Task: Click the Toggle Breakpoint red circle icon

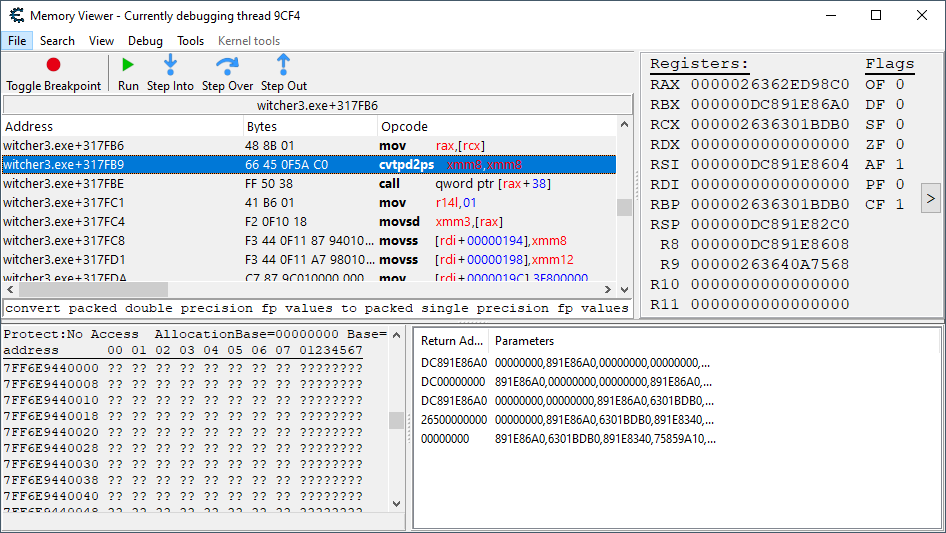Action: pos(53,65)
